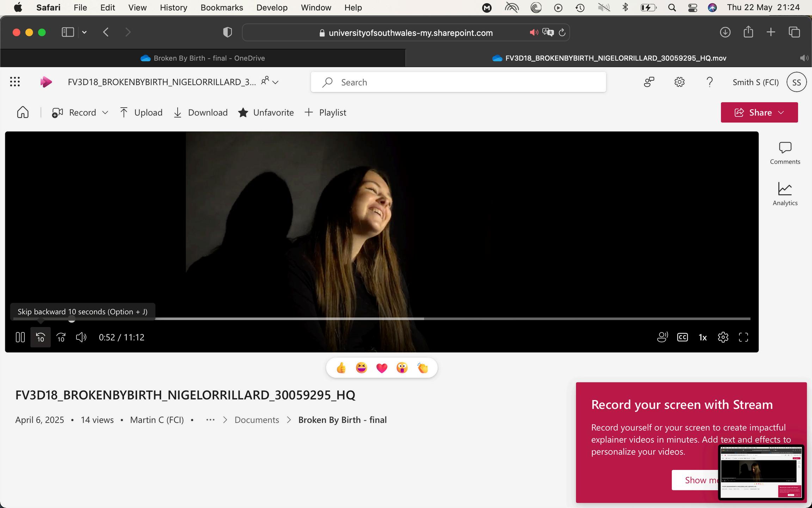
Task: Open the Documents breadcrumb link
Action: 257,420
